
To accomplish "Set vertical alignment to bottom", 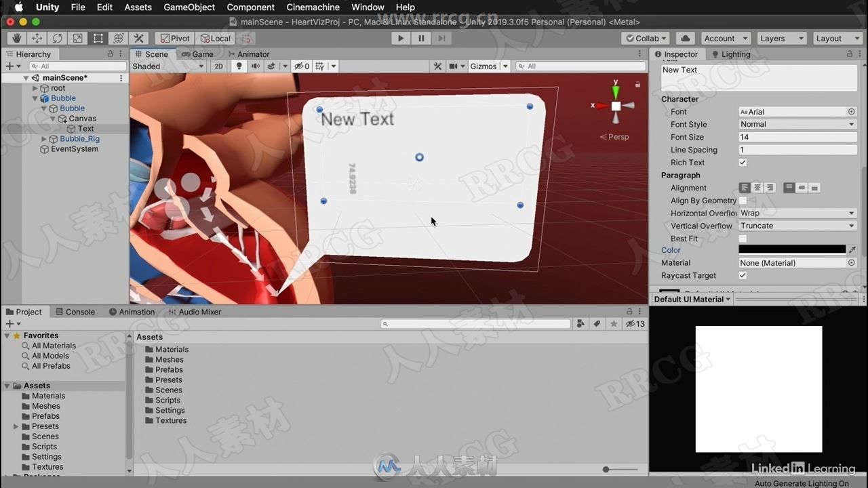I will click(x=814, y=188).
